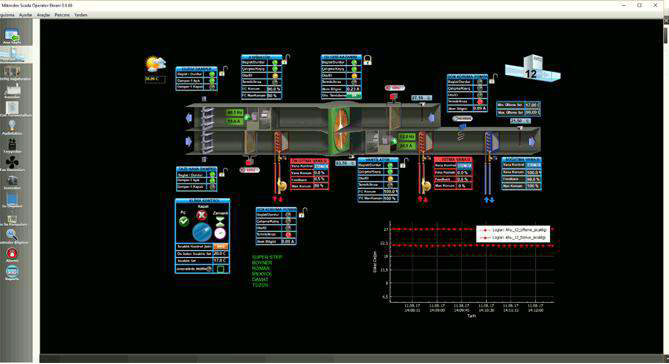Select the magnifying glass sidebar icon
Screen dimensions: 669x364
[x=12, y=234]
